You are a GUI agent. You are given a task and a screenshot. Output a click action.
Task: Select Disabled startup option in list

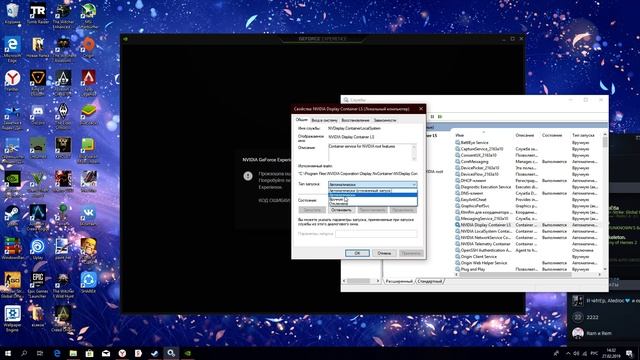(373, 204)
